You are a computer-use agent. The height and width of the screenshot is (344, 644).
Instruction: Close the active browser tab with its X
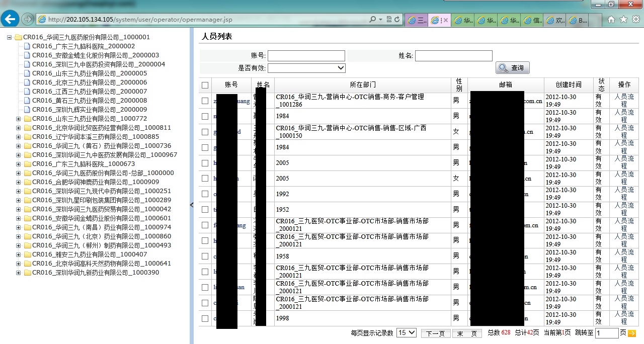pos(446,21)
